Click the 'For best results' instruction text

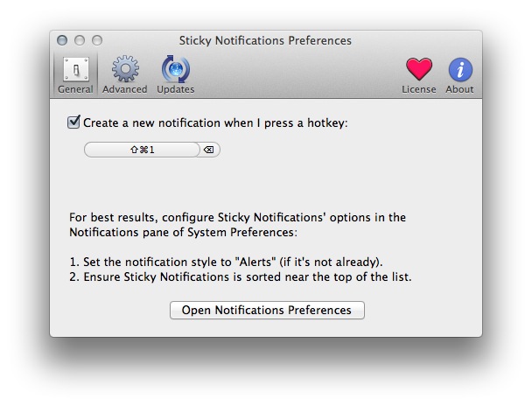(x=237, y=225)
